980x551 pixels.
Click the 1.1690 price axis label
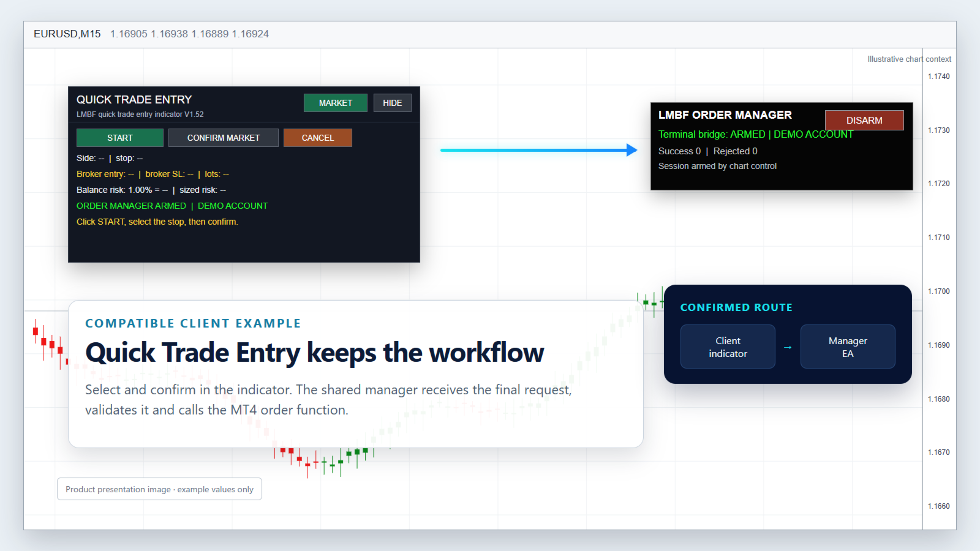939,345
